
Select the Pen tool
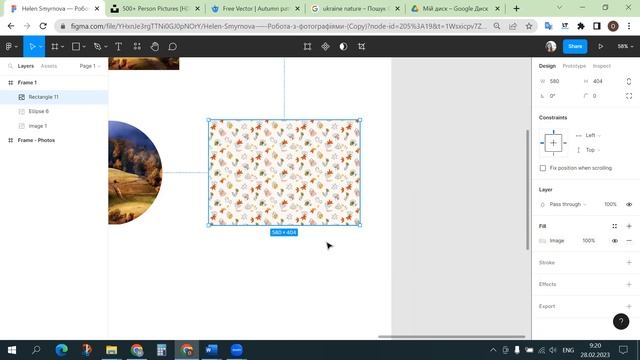(x=97, y=47)
